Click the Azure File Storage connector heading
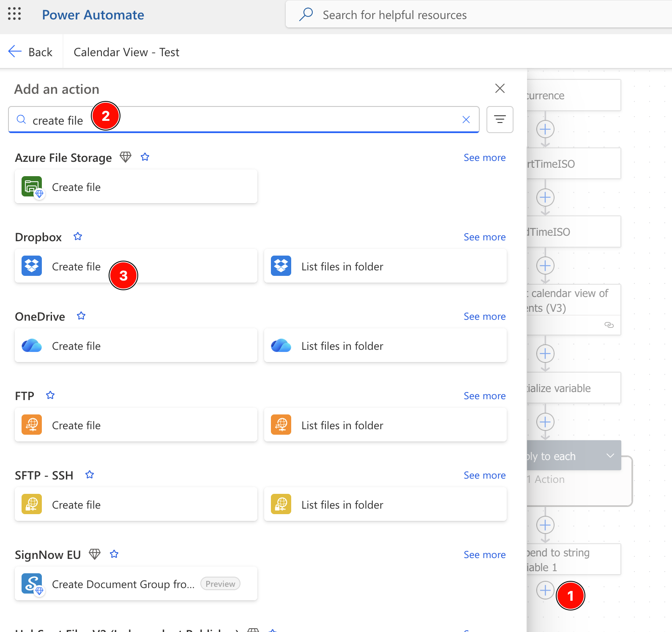 click(63, 158)
